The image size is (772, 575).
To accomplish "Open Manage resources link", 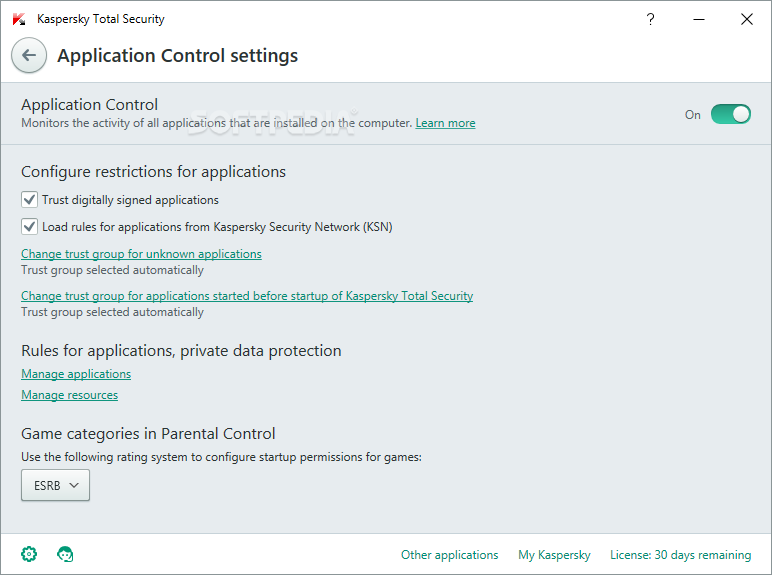I will click(x=69, y=395).
